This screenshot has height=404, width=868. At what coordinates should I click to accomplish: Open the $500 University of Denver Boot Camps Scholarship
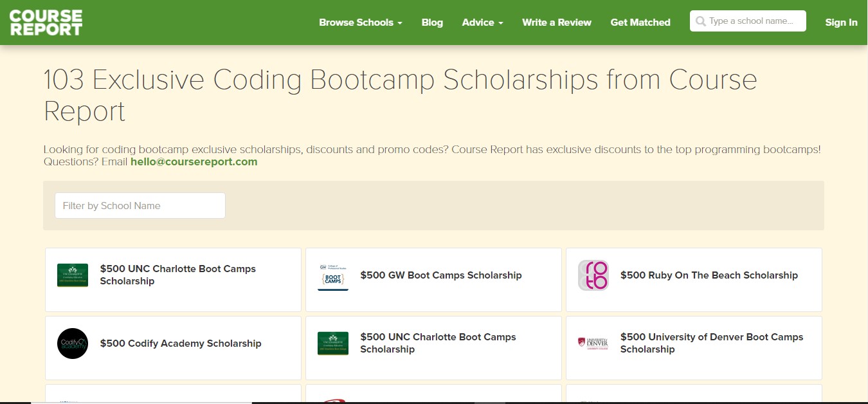[x=712, y=343]
